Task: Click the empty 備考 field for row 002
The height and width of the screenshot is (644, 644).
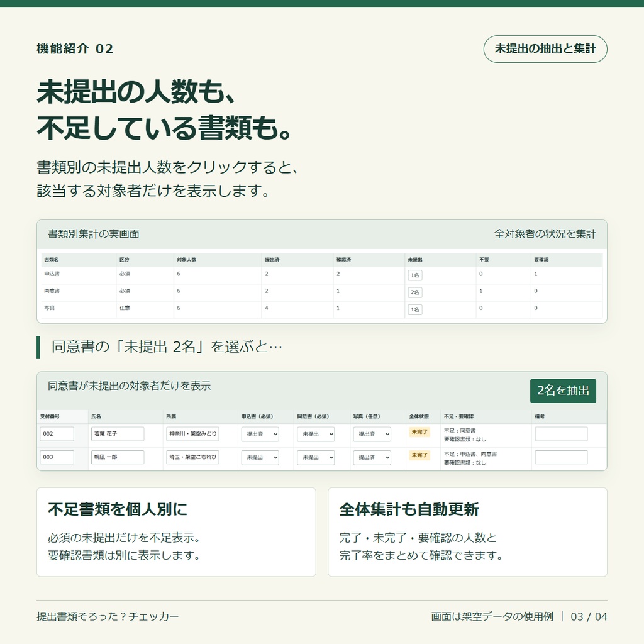Action: (x=561, y=434)
